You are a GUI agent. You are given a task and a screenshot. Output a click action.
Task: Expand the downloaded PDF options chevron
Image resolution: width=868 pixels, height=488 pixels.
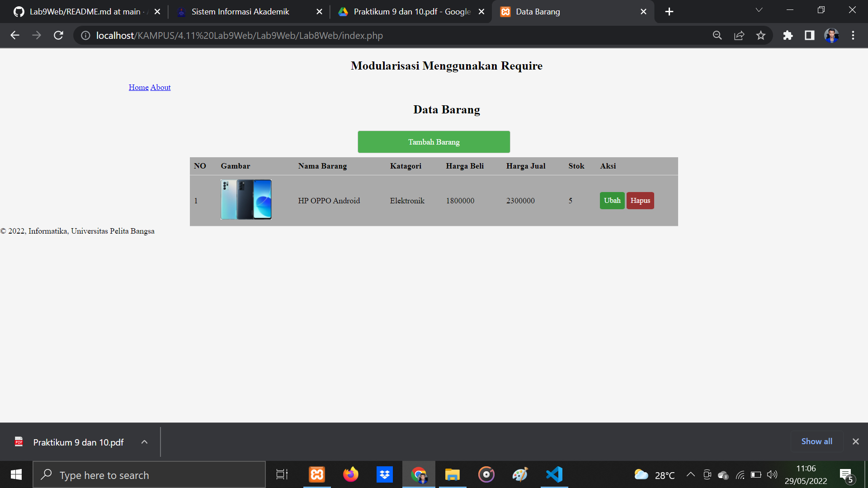[144, 442]
